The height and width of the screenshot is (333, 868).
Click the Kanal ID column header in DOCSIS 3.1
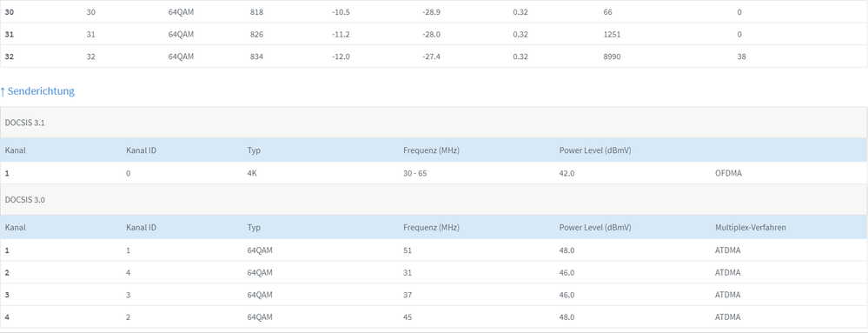click(x=139, y=150)
